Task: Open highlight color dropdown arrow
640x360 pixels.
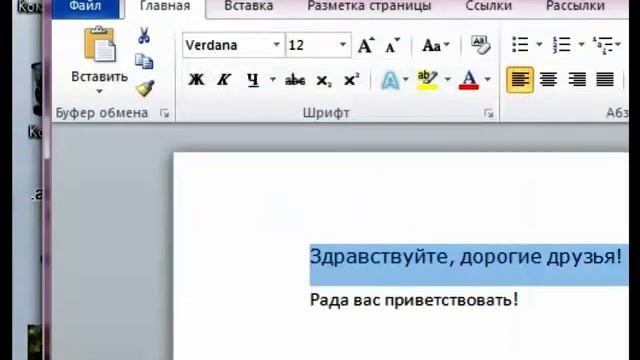Action: 447,79
